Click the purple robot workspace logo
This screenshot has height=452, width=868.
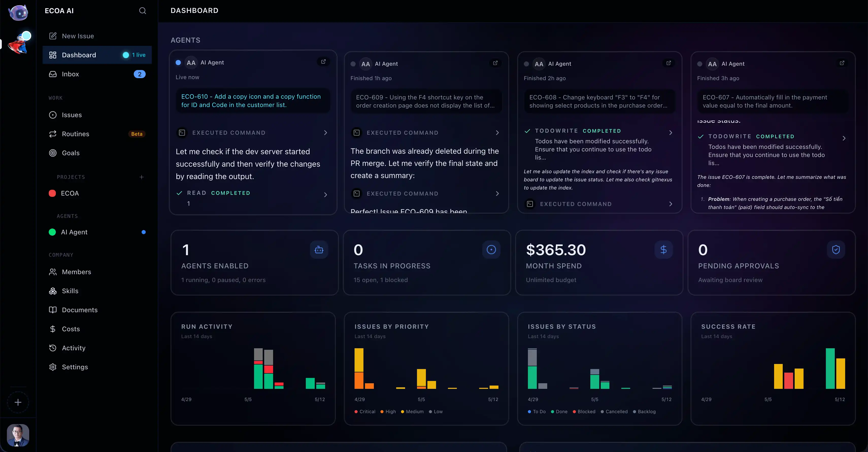[18, 13]
